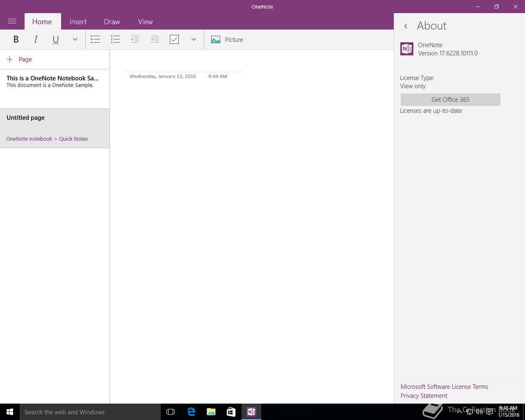Open the Draw tab

pyautogui.click(x=112, y=22)
